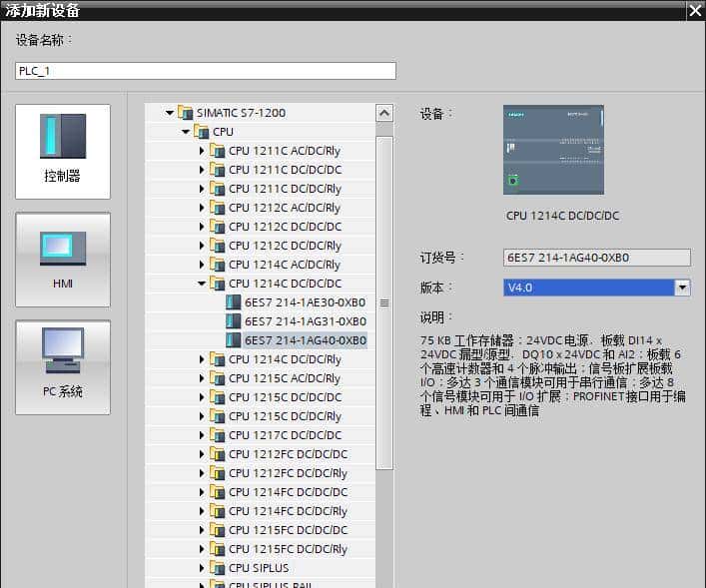Expand CPU 1211C DC/DC/DC node

202,170
